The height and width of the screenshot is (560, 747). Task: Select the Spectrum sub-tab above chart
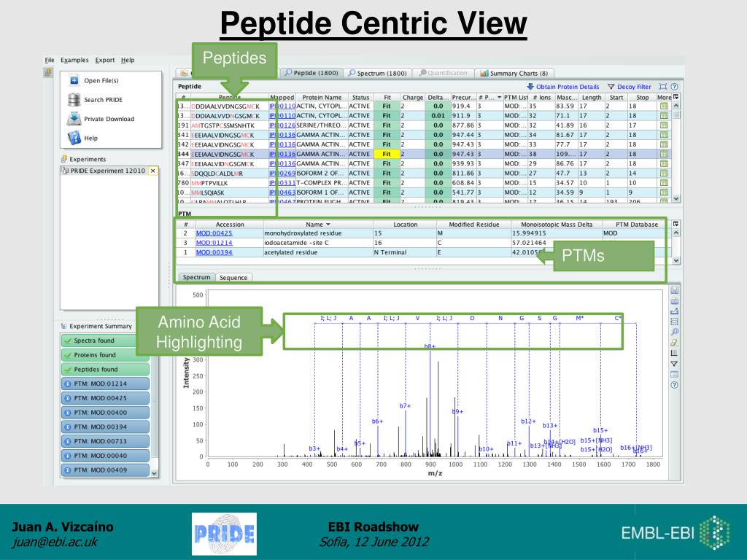click(x=196, y=277)
